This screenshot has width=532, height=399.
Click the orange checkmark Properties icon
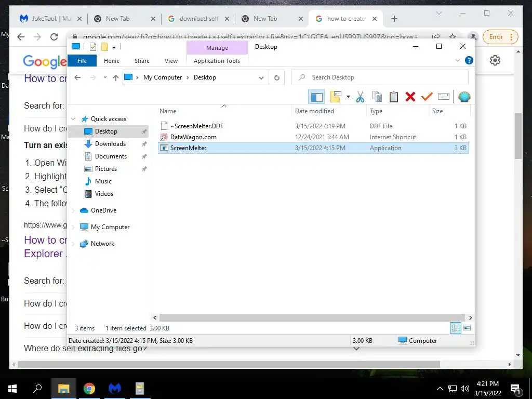pos(427,97)
